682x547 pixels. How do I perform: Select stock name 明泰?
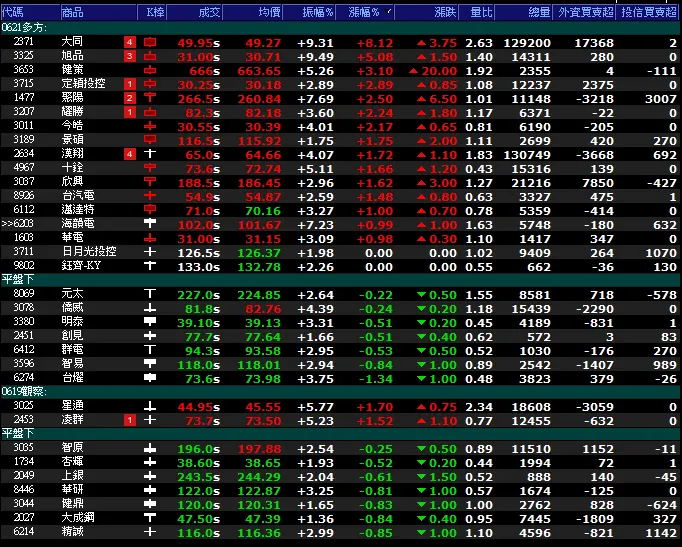72,322
